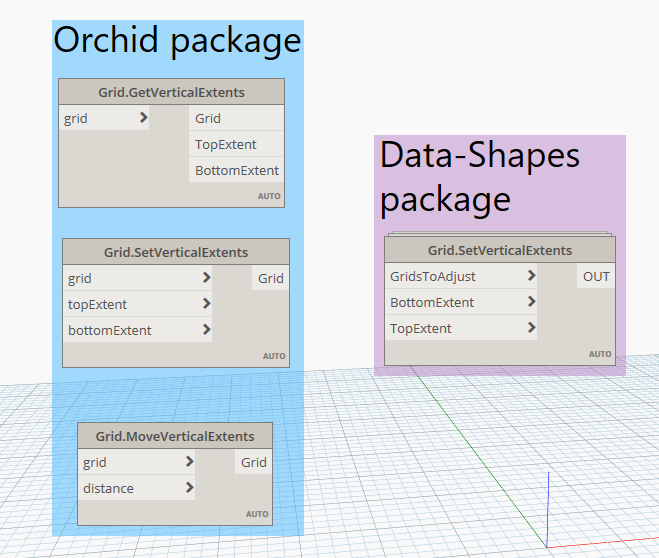Expand GridsToAdjust port chevron

pyautogui.click(x=532, y=275)
